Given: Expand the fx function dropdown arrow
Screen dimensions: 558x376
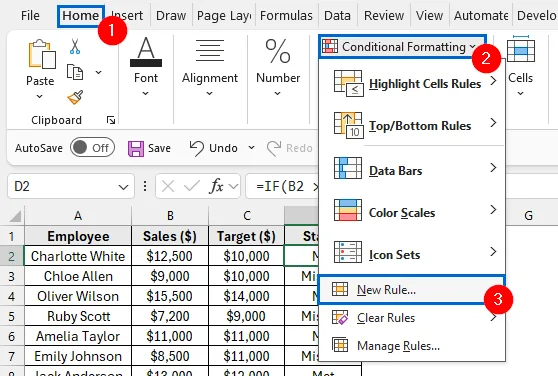Looking at the screenshot, I should 233,186.
